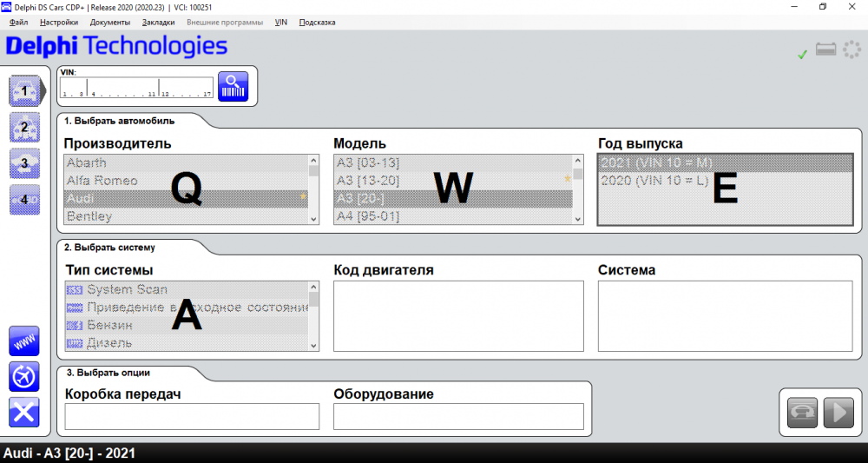
Task: Click the star next to A3 [13-20]
Action: tap(568, 178)
